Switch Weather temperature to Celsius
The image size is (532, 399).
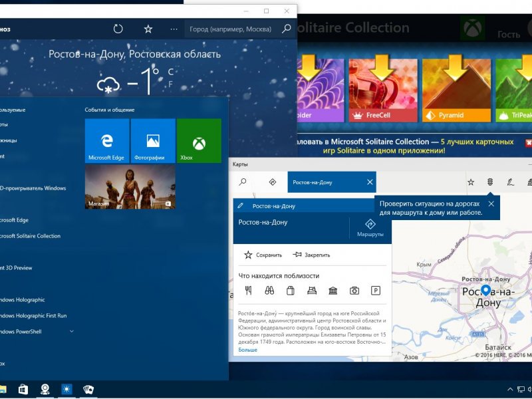[171, 72]
